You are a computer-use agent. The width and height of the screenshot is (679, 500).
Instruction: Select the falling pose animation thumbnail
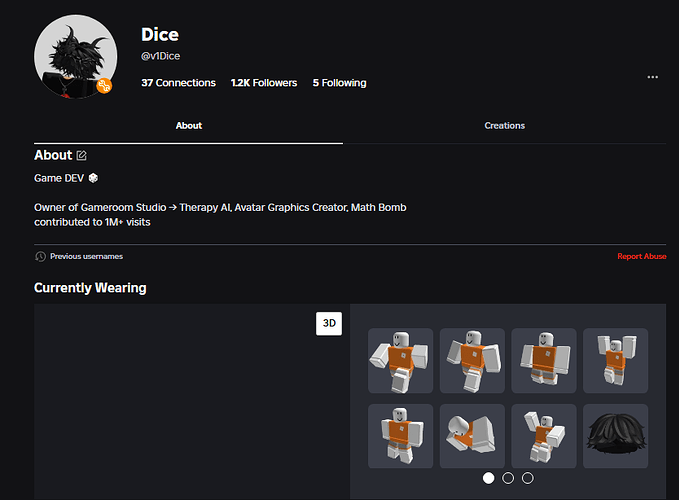(472, 436)
